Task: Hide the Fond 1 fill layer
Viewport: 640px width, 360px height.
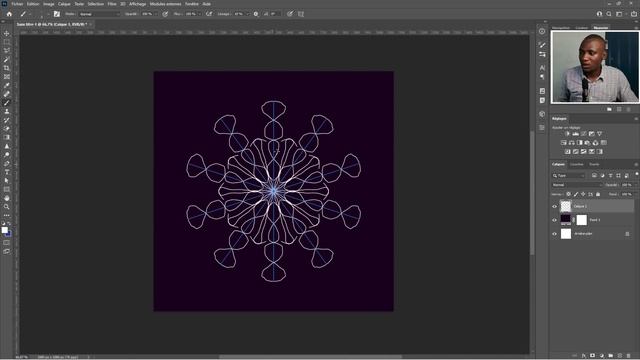Action: (x=554, y=220)
